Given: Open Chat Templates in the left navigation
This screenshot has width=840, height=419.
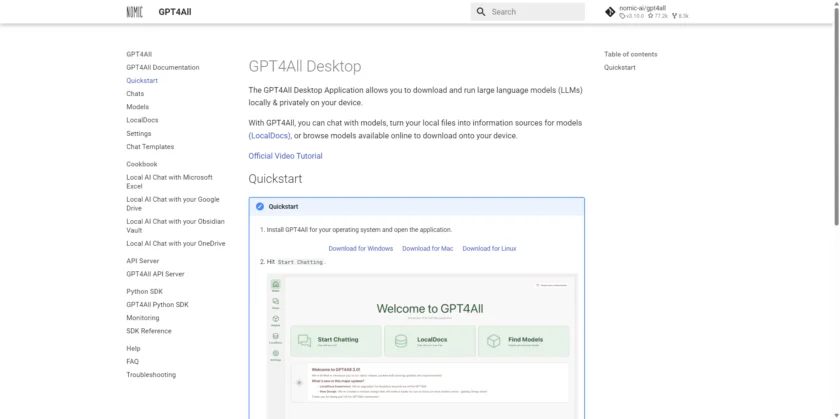Looking at the screenshot, I should tap(150, 147).
